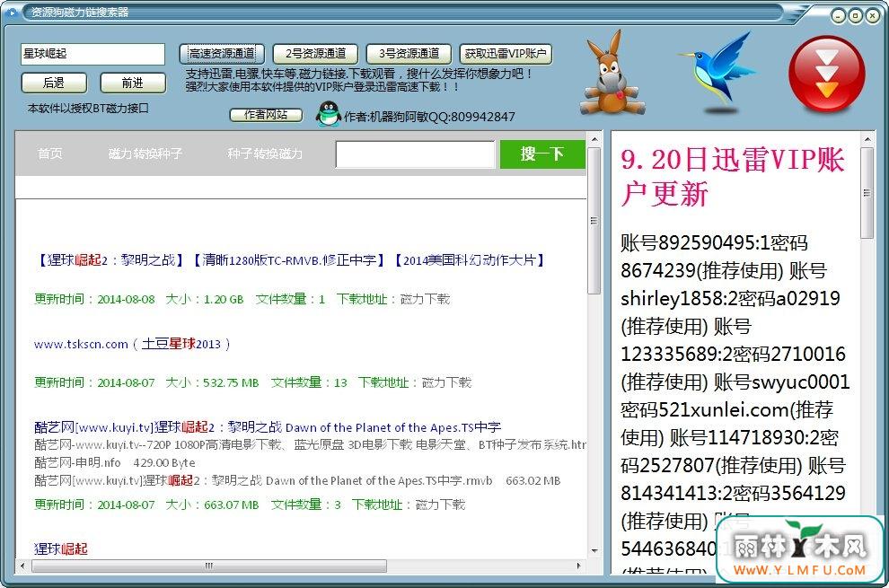Click the account number 814341413

[x=670, y=494]
